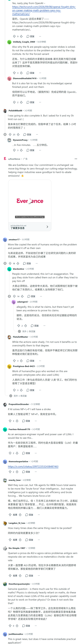Upvote PolishMike88's comment with 25 votes
80x644 pixels.
[10, 135]
